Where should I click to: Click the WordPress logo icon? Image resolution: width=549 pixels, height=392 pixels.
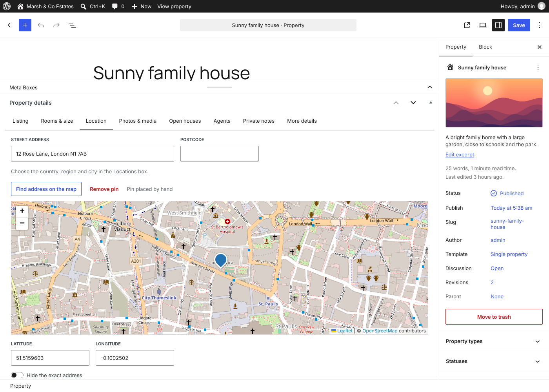(7, 6)
